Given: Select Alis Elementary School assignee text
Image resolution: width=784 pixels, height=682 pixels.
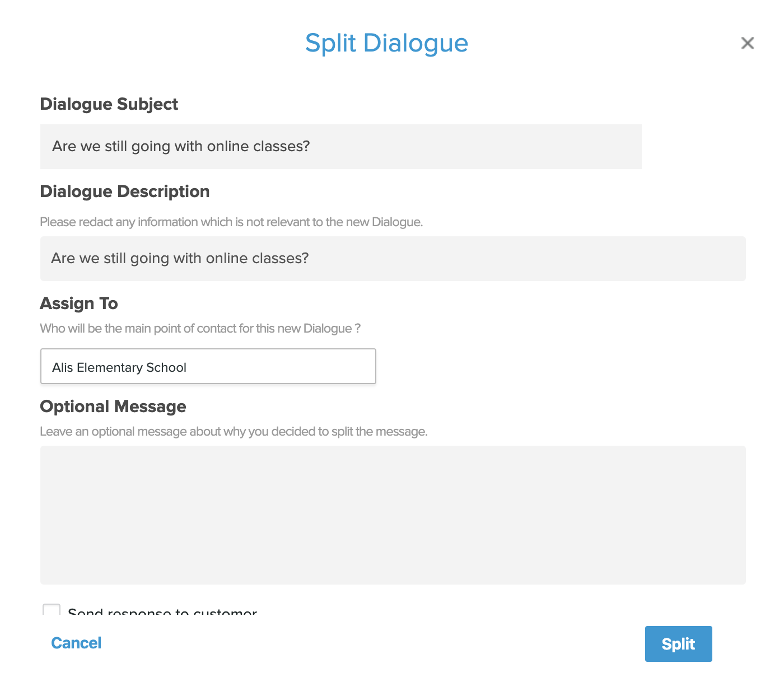Looking at the screenshot, I should pyautogui.click(x=119, y=368).
